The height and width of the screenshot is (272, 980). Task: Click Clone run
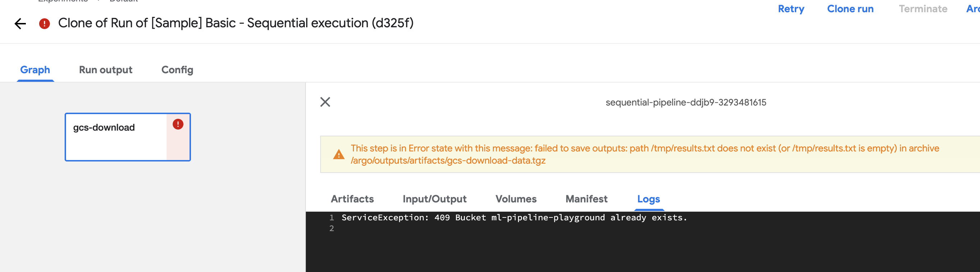point(850,8)
